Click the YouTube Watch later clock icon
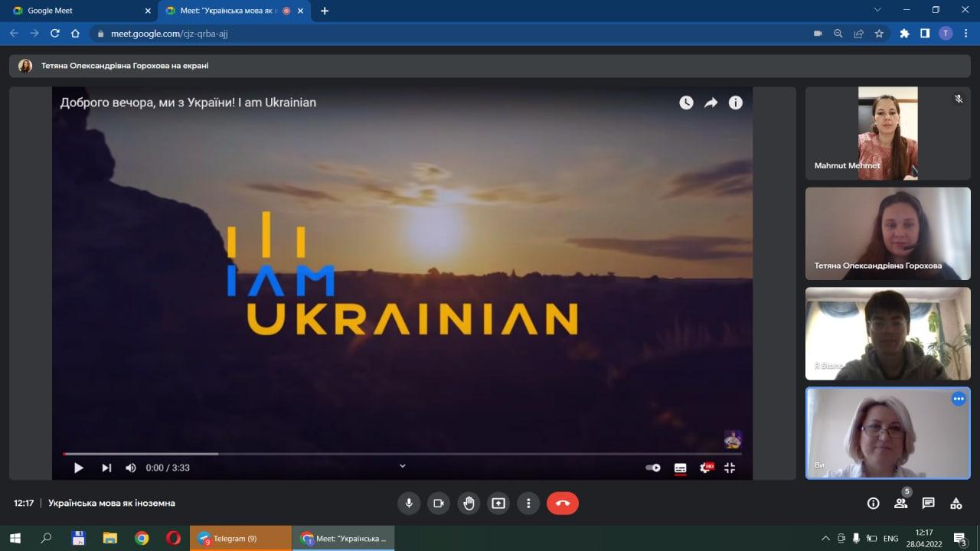 [x=686, y=103]
